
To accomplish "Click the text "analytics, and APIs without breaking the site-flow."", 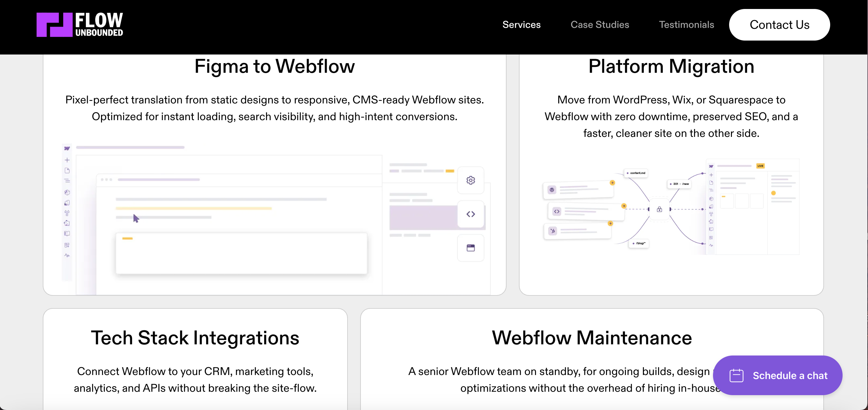I will click(195, 388).
